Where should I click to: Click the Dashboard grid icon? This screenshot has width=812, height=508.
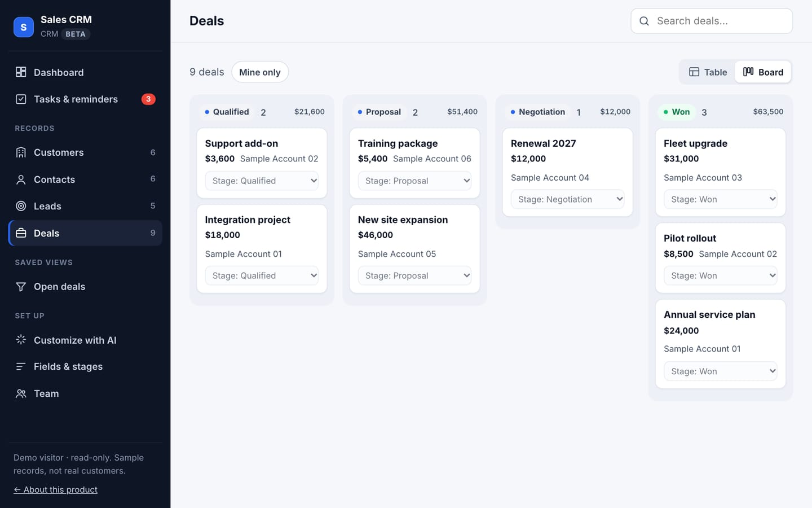pos(21,72)
